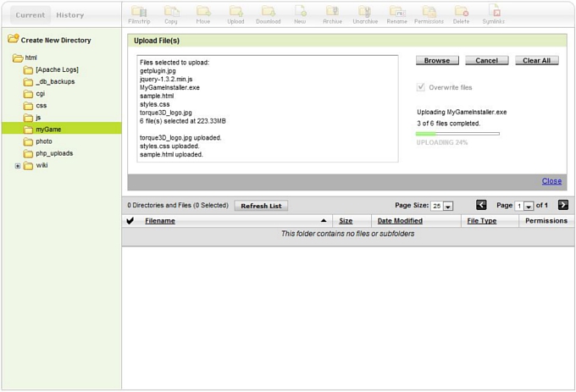Open Filmstrip view from toolbar
The image size is (576, 392).
coord(139,15)
